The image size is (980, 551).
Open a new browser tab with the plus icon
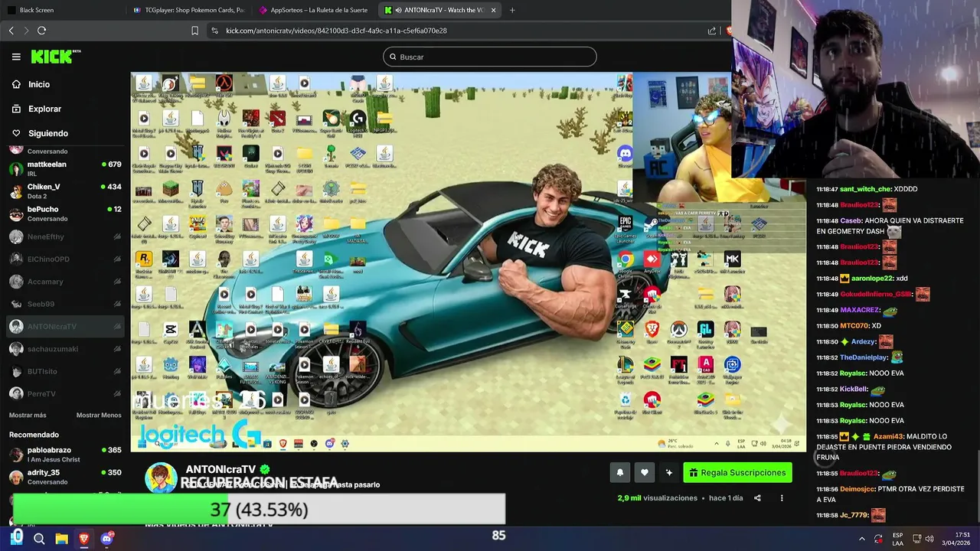(x=512, y=10)
